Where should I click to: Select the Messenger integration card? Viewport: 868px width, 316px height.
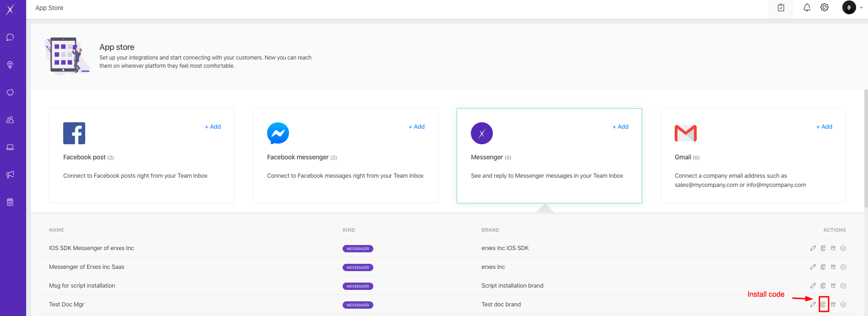pyautogui.click(x=549, y=156)
